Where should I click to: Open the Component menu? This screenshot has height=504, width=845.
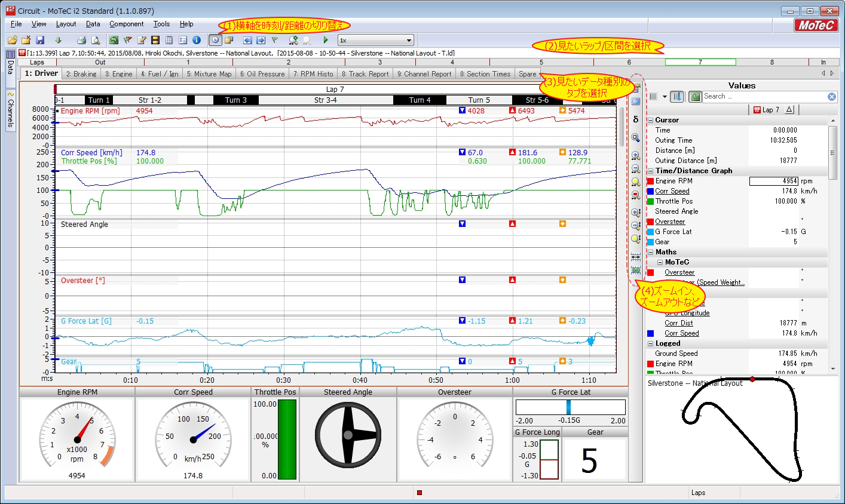click(126, 24)
